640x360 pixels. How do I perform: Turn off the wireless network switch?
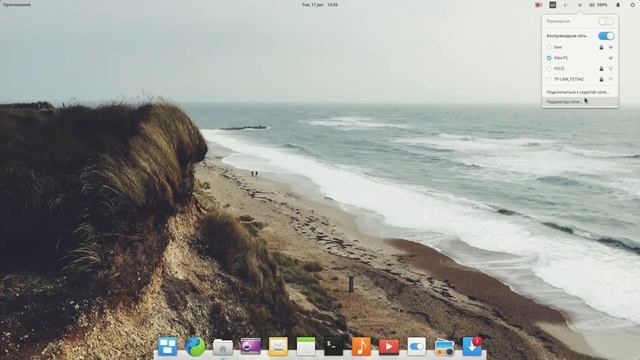(606, 36)
